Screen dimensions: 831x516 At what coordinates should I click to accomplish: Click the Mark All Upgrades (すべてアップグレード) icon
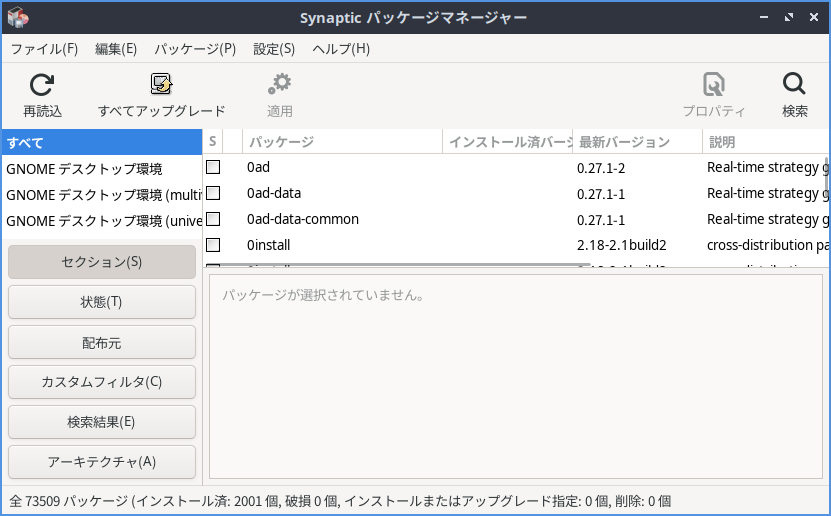[161, 84]
